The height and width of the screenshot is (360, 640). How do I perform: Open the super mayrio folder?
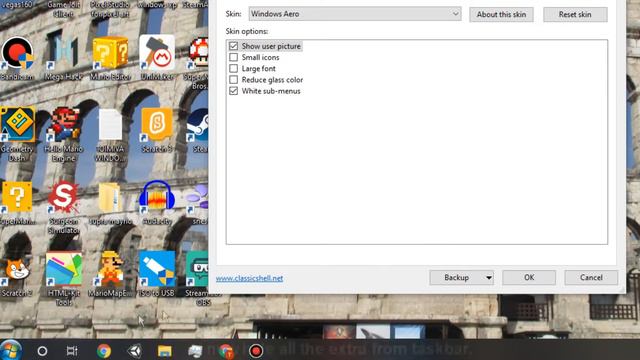(x=109, y=198)
